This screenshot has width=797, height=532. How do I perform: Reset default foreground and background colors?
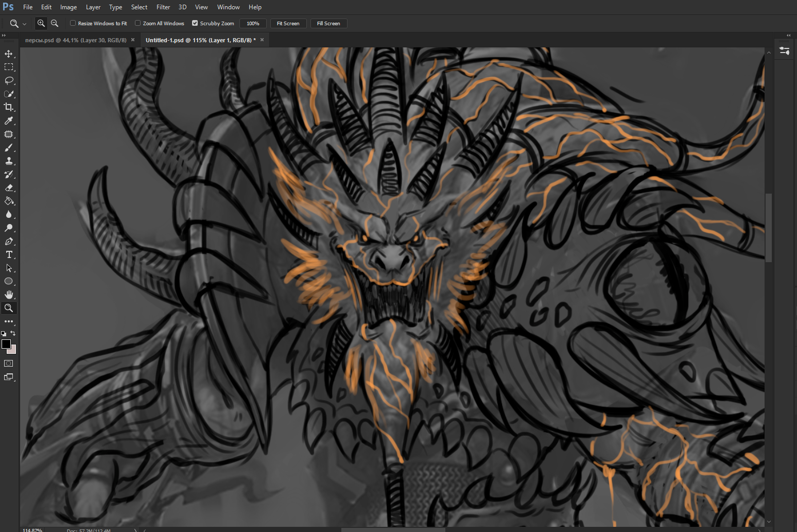[x=4, y=334]
